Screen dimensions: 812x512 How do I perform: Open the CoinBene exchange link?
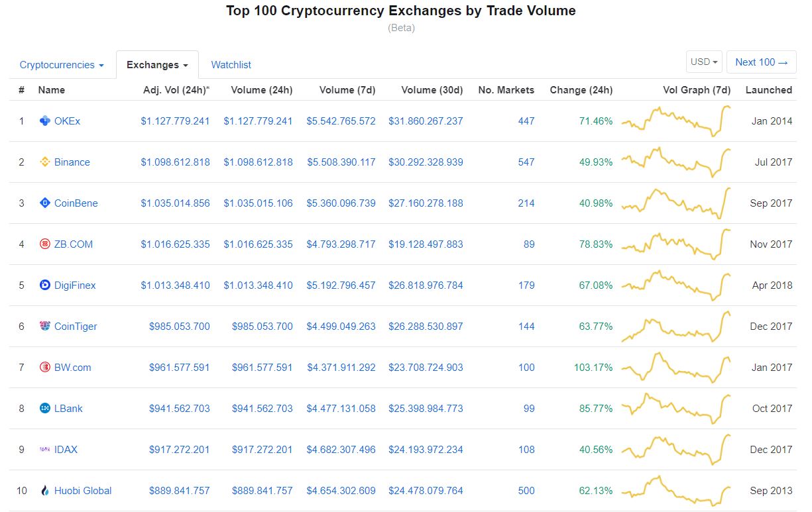76,203
